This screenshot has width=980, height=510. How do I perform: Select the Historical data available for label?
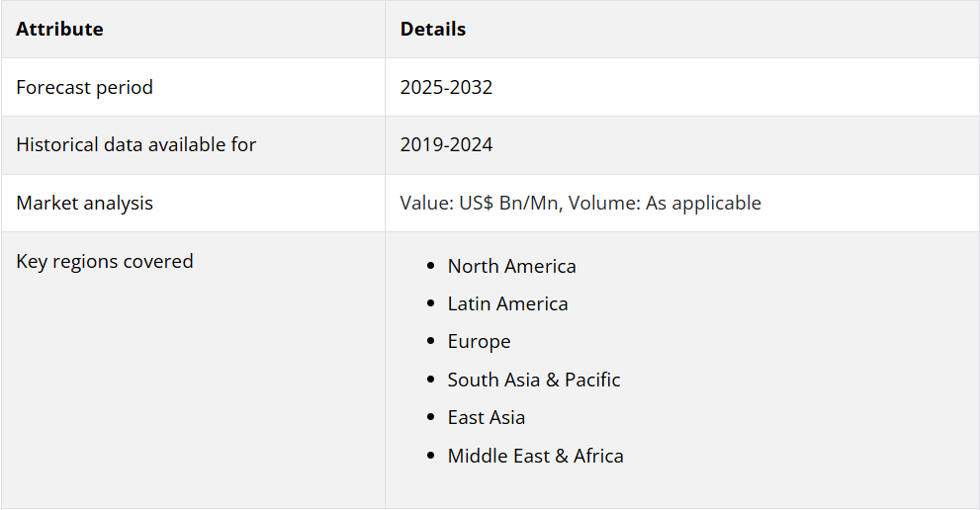(135, 145)
